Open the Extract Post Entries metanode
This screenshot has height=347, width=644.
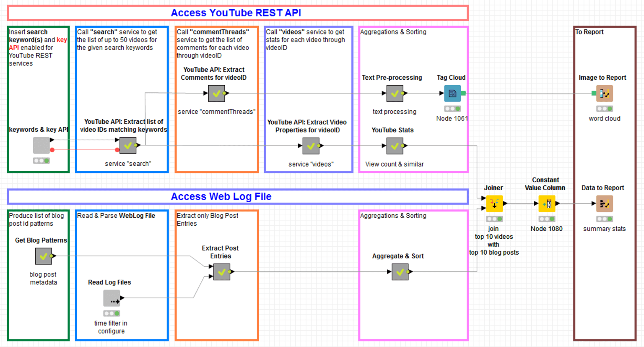[222, 271]
